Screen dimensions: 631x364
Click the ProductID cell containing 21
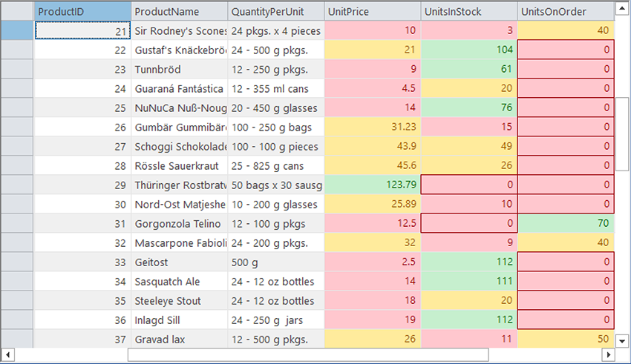click(83, 30)
